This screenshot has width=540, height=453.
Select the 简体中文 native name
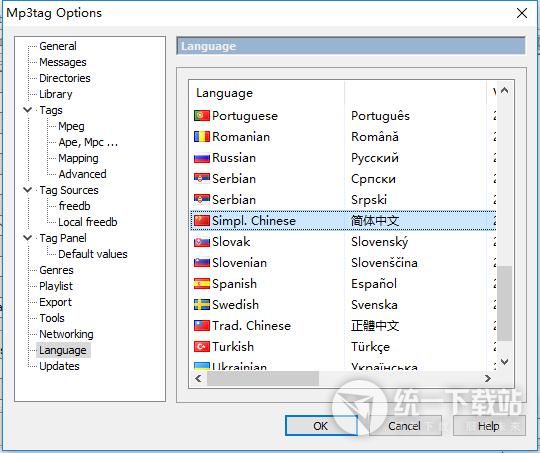pyautogui.click(x=375, y=221)
